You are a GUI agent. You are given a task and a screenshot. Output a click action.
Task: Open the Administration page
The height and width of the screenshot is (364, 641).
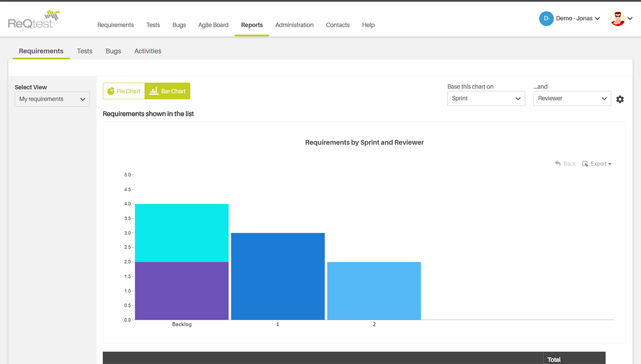point(295,25)
